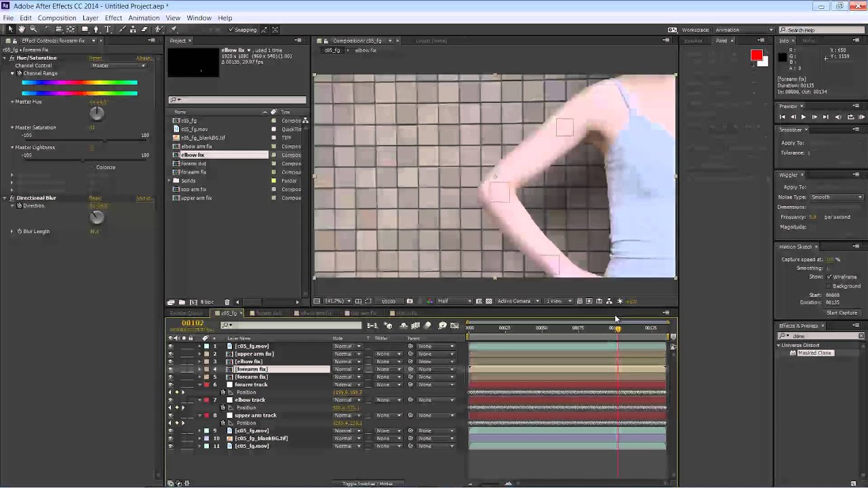
Task: Create new folder in Project panel
Action: pos(182,302)
